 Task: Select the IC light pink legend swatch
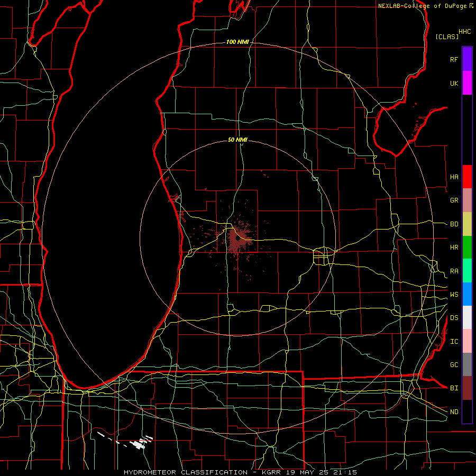(467, 341)
